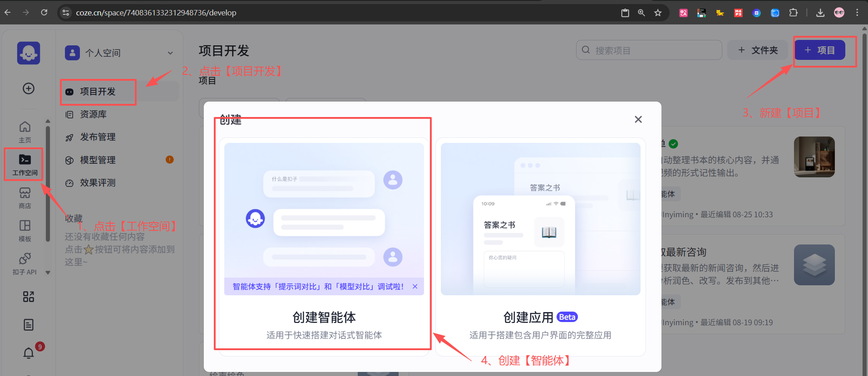Click the 最近编辑 08-25 10:33 text

736,215
